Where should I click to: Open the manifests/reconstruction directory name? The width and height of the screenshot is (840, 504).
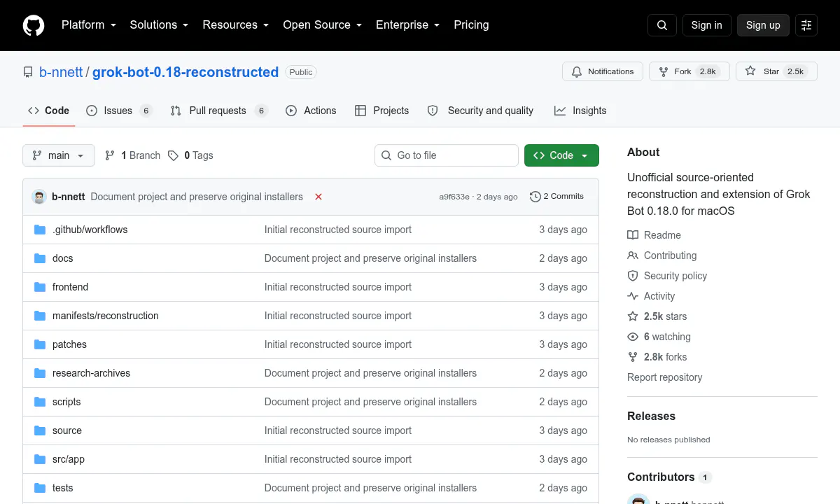coord(106,316)
